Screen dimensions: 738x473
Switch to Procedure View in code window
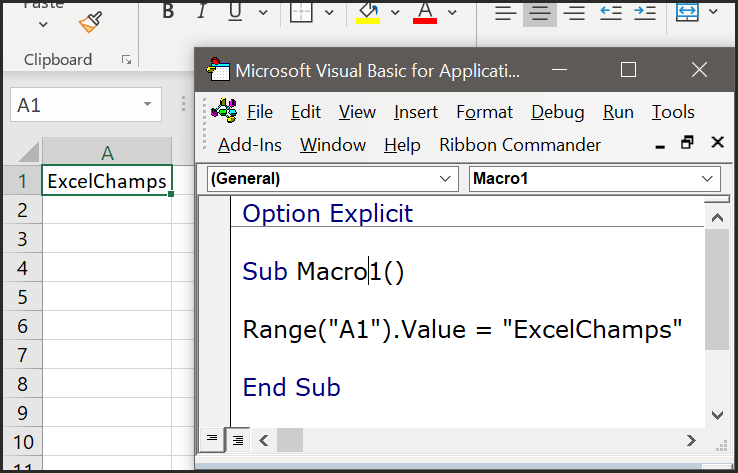[x=211, y=439]
